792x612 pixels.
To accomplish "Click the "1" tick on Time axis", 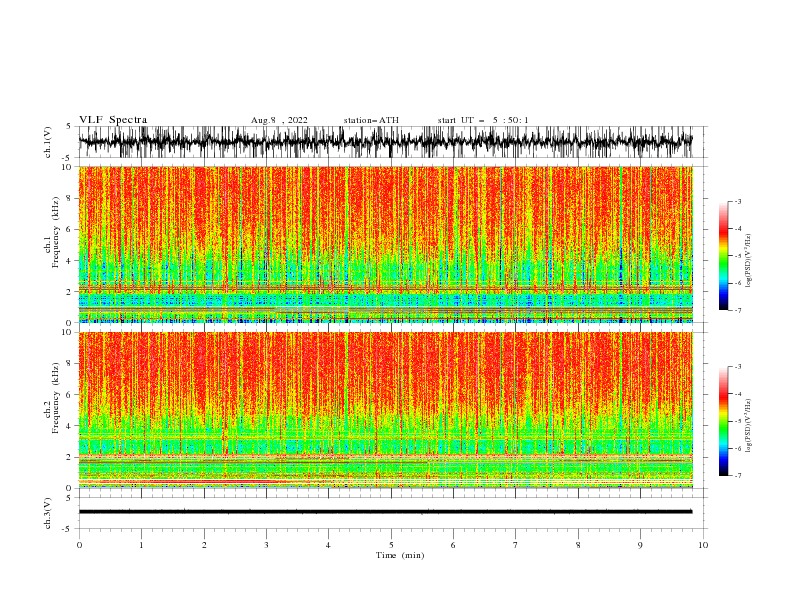I will click(x=141, y=545).
